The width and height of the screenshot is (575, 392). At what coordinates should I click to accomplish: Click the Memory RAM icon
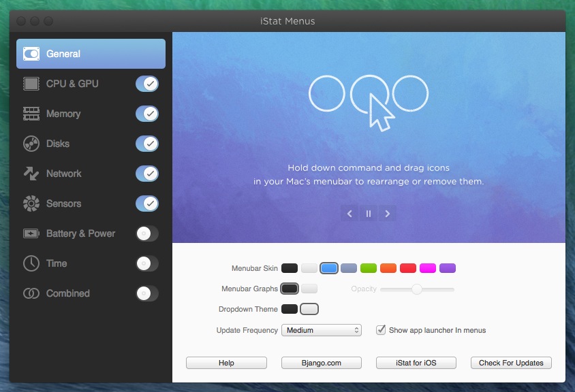[31, 114]
